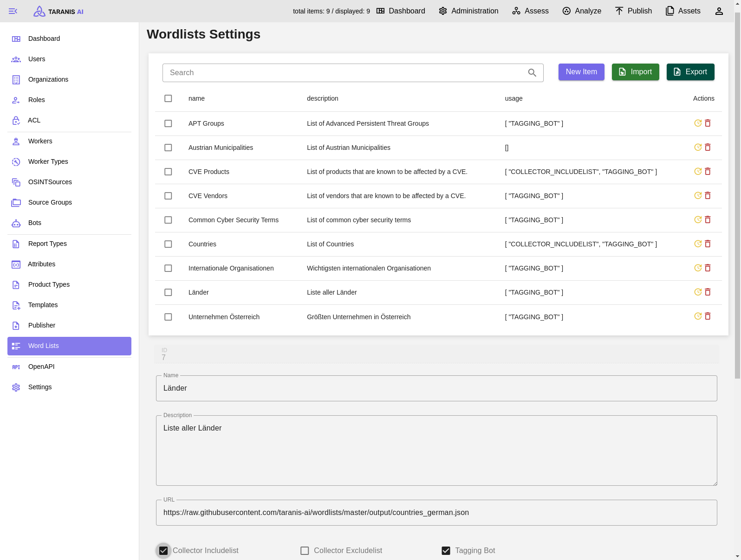The width and height of the screenshot is (741, 560).
Task: Tick the Länder row checkbox
Action: pyautogui.click(x=168, y=292)
